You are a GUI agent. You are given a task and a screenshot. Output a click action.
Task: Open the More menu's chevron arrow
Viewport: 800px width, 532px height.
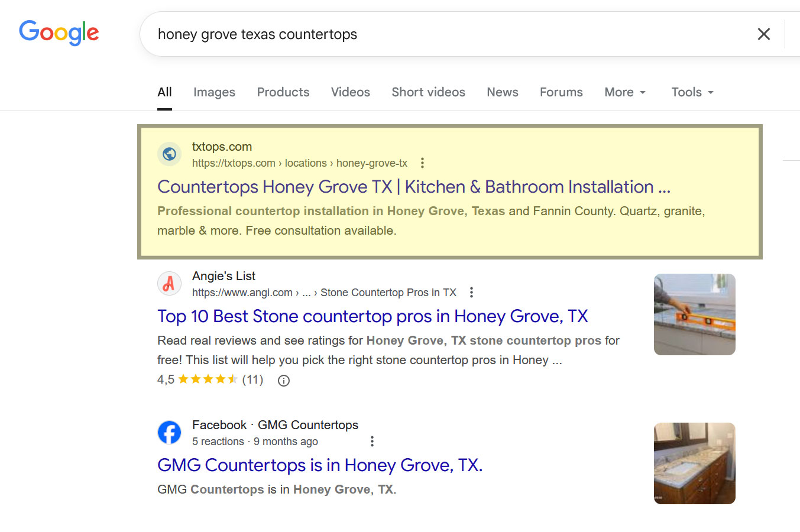click(644, 93)
